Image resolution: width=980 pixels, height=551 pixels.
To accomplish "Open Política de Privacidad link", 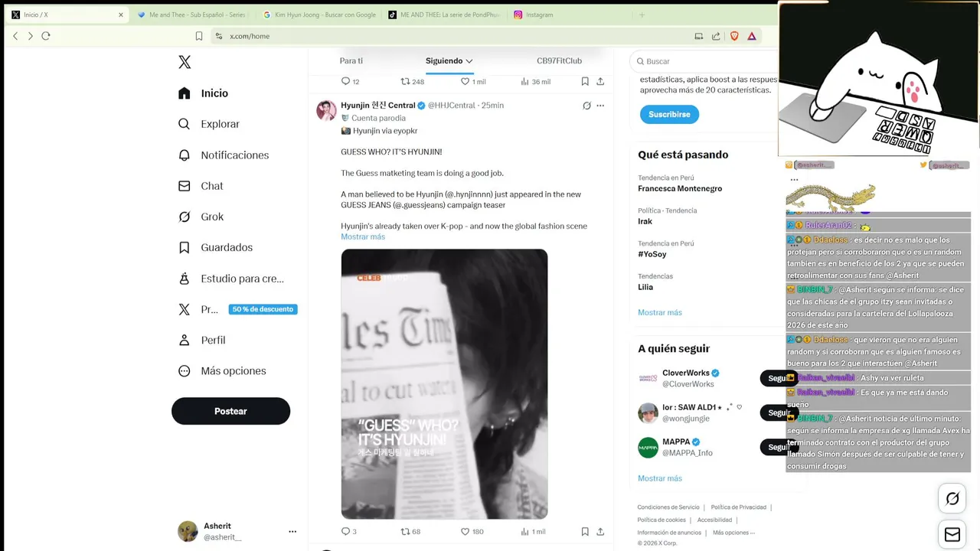I will [x=738, y=507].
